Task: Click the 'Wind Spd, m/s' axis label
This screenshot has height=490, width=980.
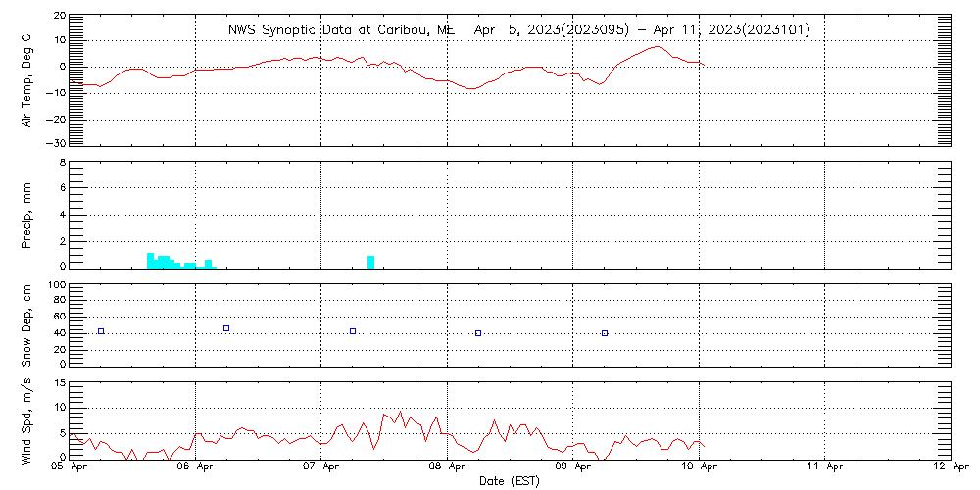Action: [x=26, y=421]
